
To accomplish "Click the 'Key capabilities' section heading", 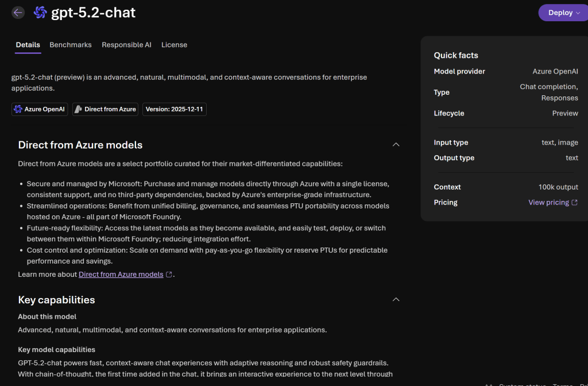I will [56, 300].
